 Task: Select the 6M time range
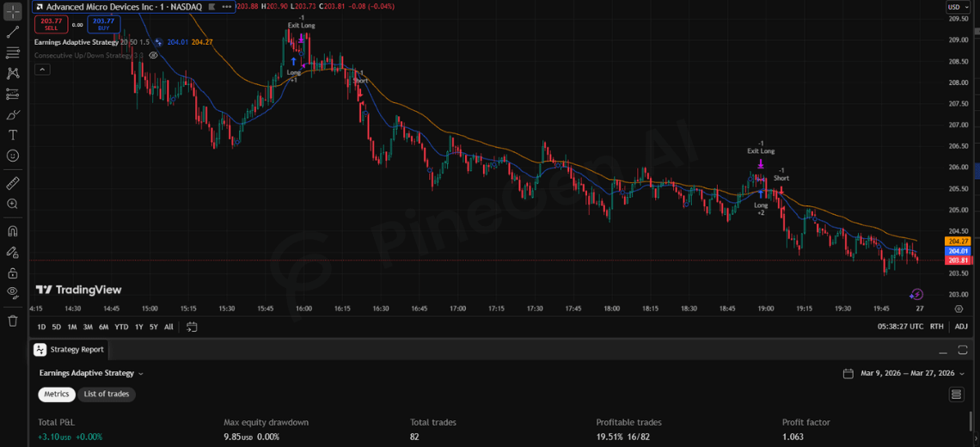point(104,327)
